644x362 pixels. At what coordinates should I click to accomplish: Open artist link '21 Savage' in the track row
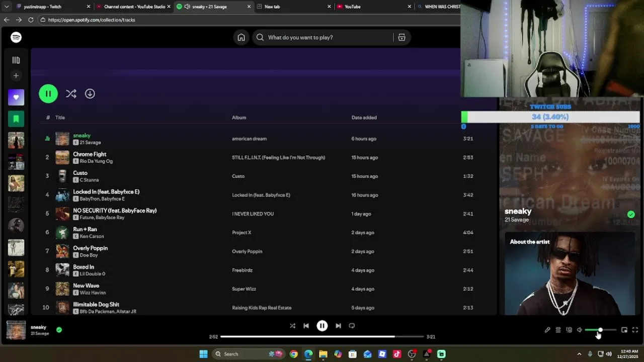tap(91, 142)
